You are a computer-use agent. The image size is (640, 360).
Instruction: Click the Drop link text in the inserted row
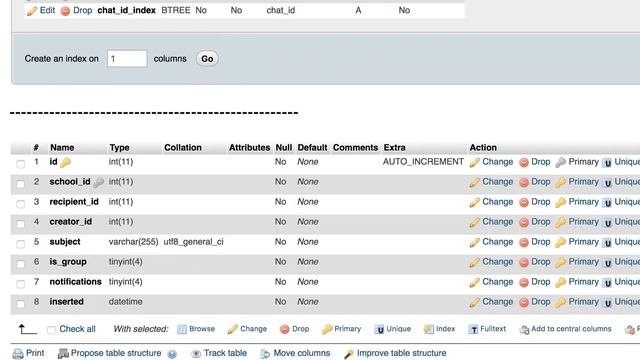541,302
